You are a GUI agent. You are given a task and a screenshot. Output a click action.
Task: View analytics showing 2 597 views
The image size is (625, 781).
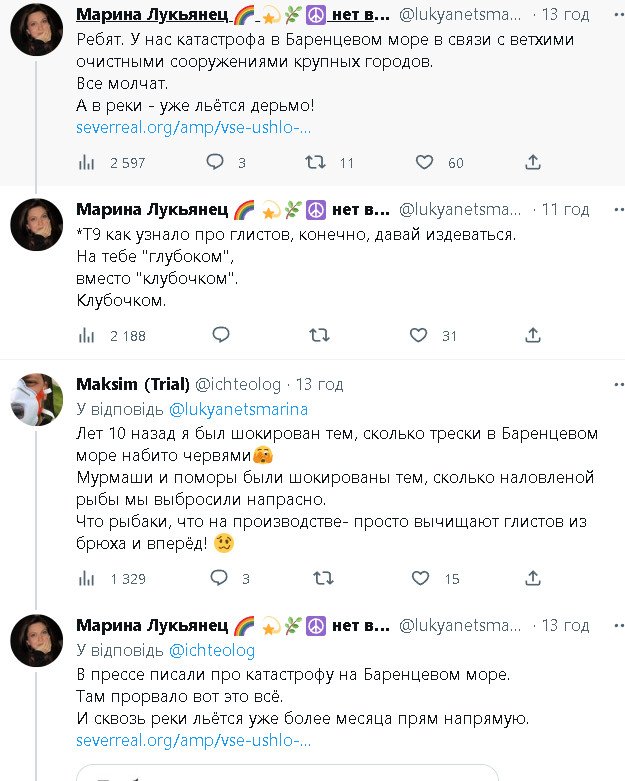[x=87, y=162]
